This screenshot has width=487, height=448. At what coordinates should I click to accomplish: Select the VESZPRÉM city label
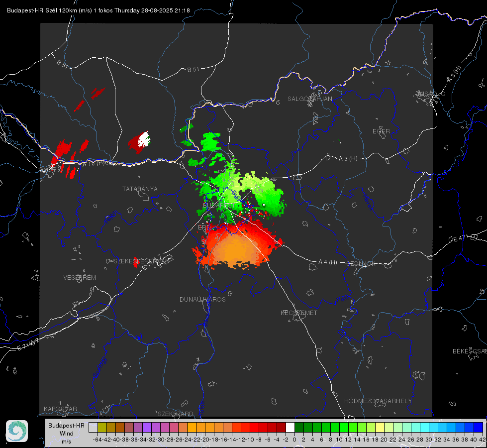coord(80,278)
